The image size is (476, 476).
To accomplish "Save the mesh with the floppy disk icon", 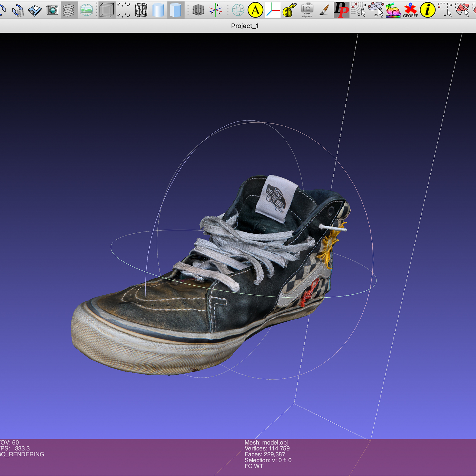I will [x=35, y=10].
